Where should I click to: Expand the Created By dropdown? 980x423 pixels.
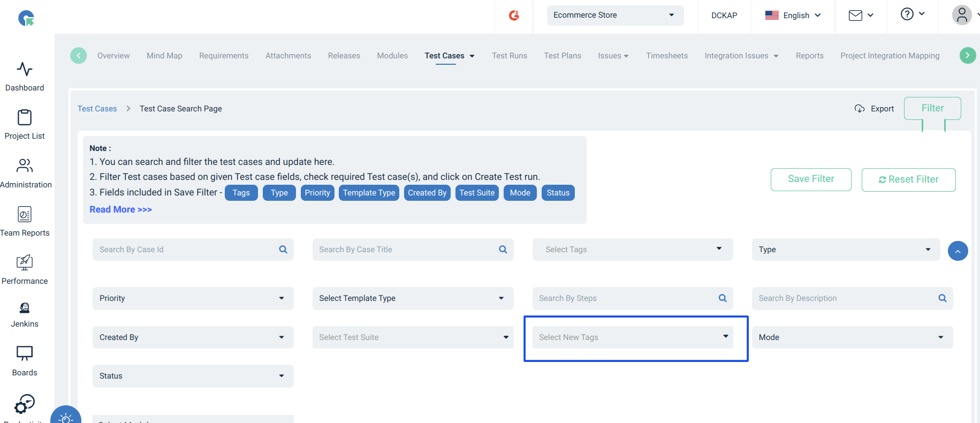[x=193, y=337]
